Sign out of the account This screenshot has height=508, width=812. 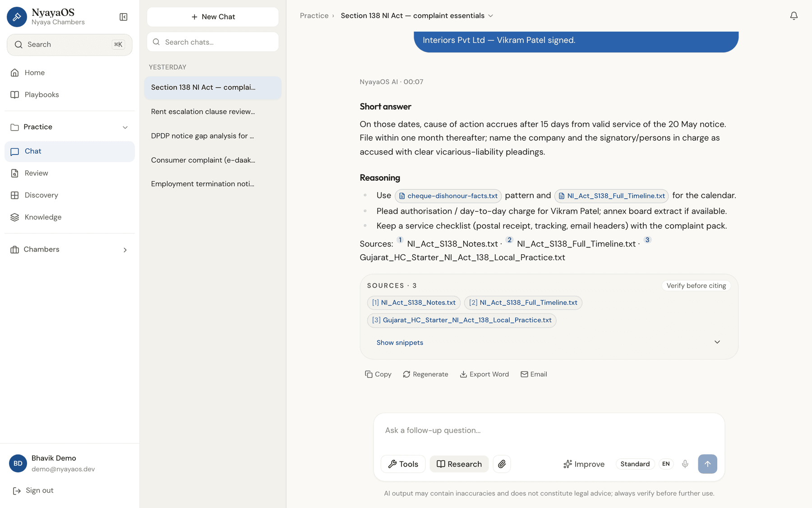point(33,491)
